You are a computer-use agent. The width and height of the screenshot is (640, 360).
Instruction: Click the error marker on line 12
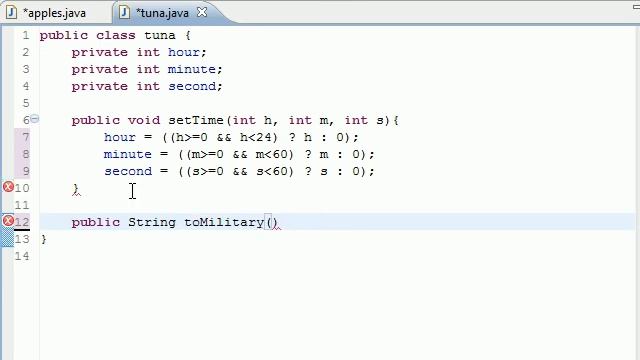(x=8, y=221)
